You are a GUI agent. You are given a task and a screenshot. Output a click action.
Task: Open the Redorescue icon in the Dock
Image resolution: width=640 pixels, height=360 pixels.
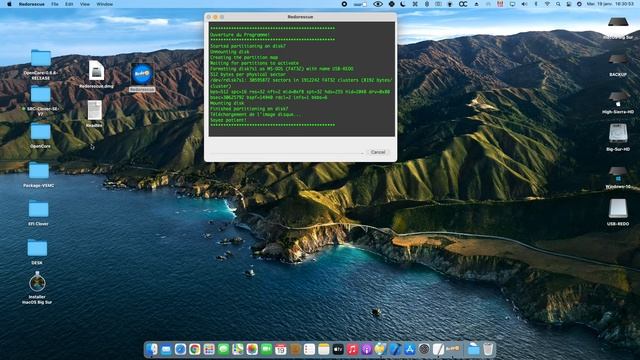(453, 349)
